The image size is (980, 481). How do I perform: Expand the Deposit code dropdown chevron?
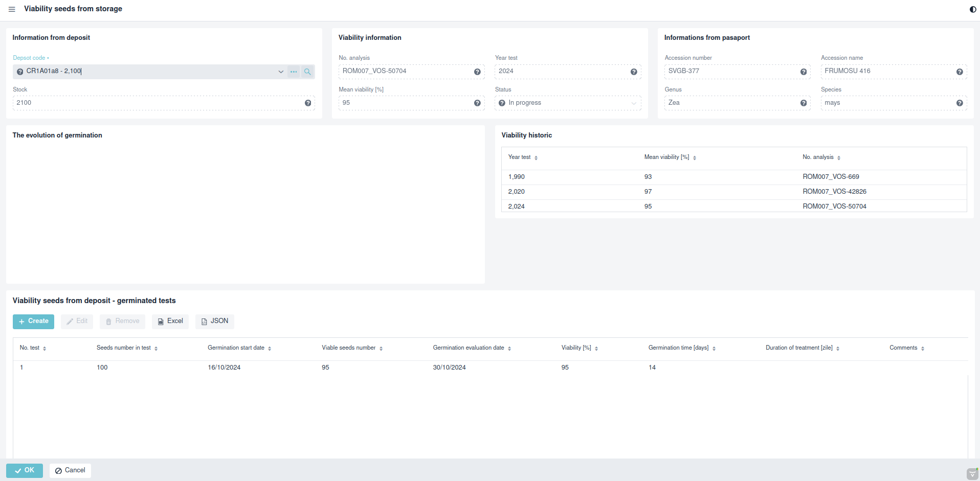[281, 72]
